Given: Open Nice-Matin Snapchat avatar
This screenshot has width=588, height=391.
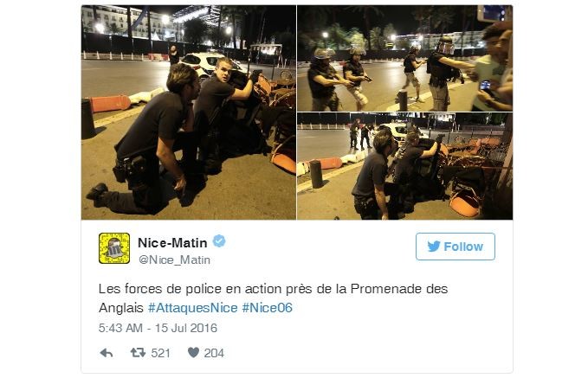Looking at the screenshot, I should pyautogui.click(x=114, y=248).
